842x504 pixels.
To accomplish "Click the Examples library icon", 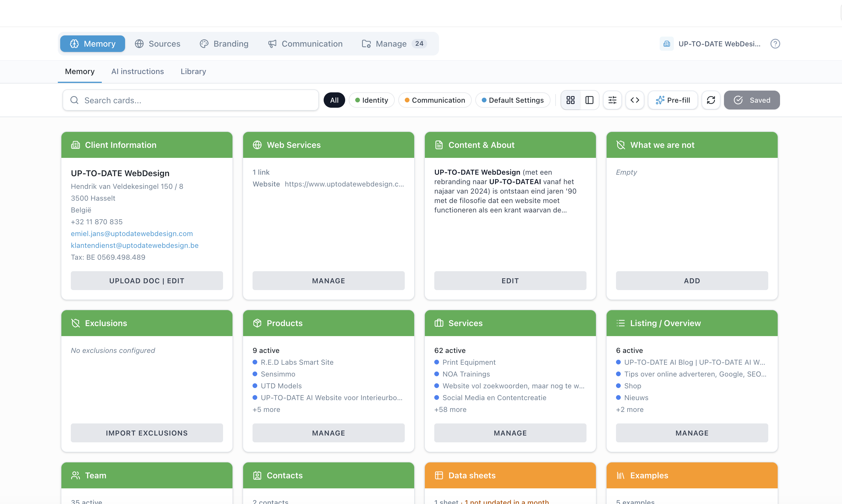I will (620, 475).
